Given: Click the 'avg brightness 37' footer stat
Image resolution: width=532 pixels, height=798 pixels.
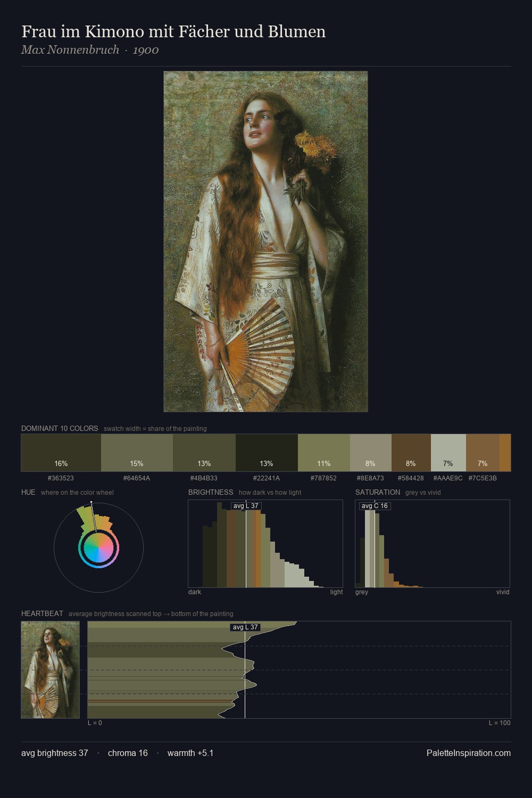Looking at the screenshot, I should point(55,753).
